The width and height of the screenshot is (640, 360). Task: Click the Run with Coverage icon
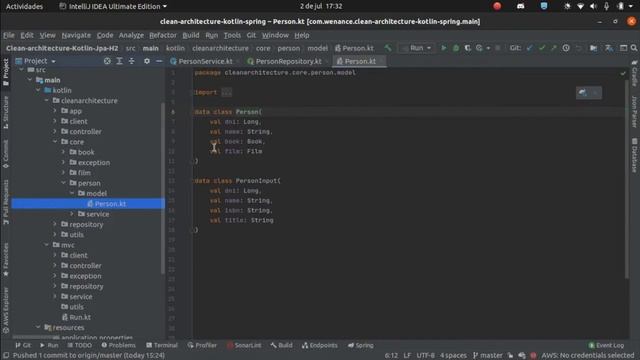click(x=467, y=48)
